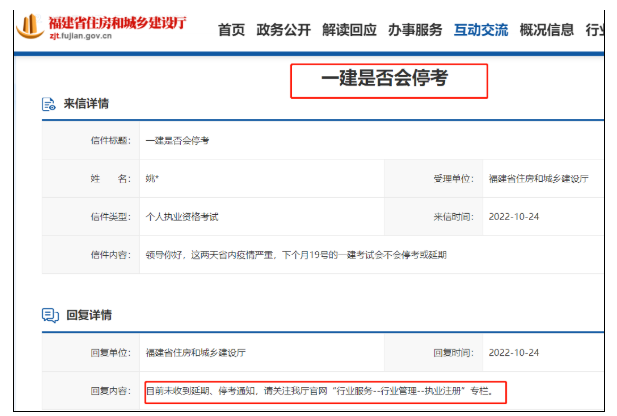Viewport: 617px width, 416px height.
Task: Click the 来信详情 document icon
Action: click(49, 104)
